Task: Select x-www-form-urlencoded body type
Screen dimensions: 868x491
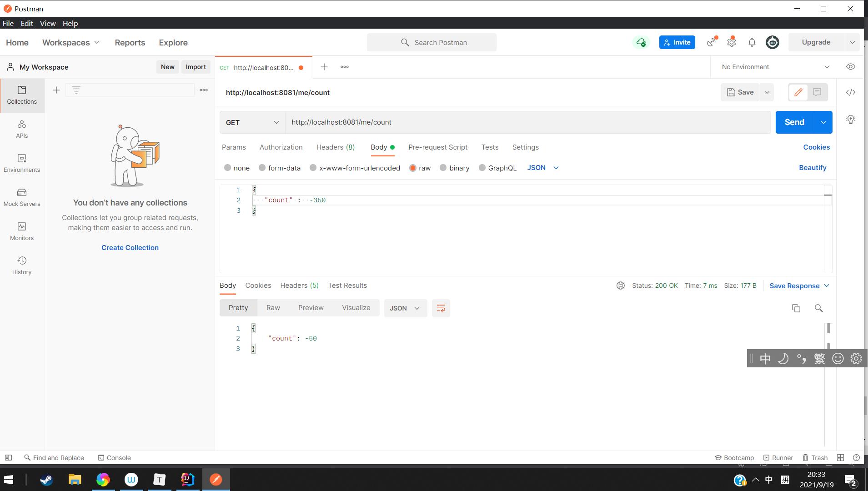Action: pos(313,168)
